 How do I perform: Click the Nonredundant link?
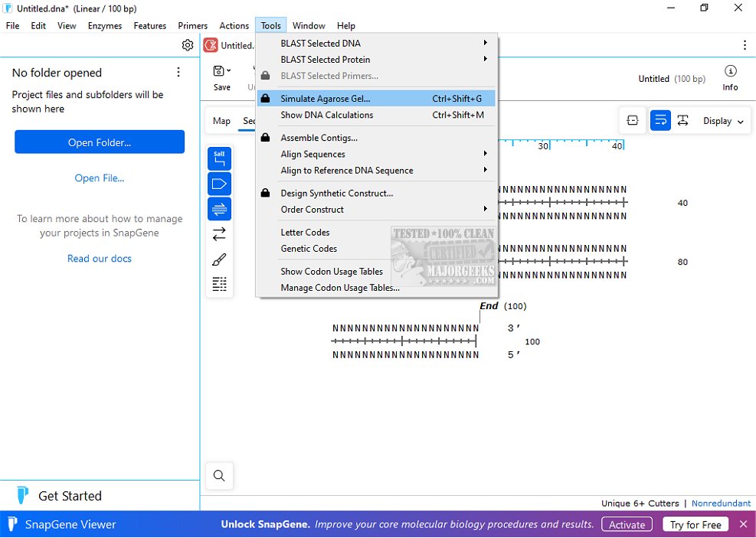(721, 503)
